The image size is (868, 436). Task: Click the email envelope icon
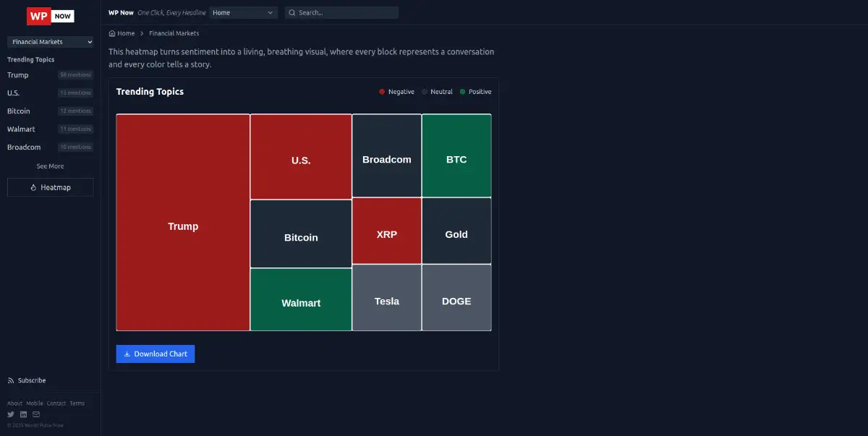[36, 414]
